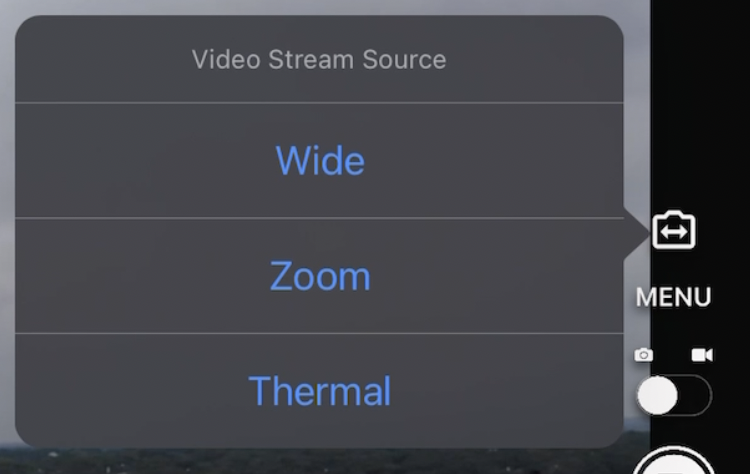Toggle the photo/video mode switch

[x=674, y=395]
